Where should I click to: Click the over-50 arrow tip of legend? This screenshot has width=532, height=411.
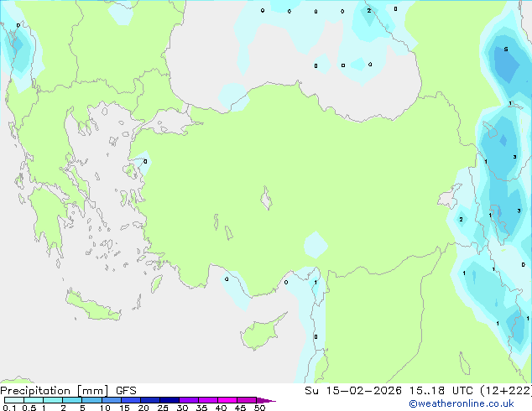click(266, 400)
